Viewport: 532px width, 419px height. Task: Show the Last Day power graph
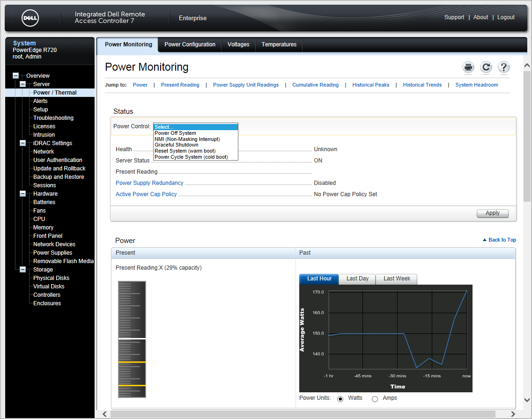(357, 279)
